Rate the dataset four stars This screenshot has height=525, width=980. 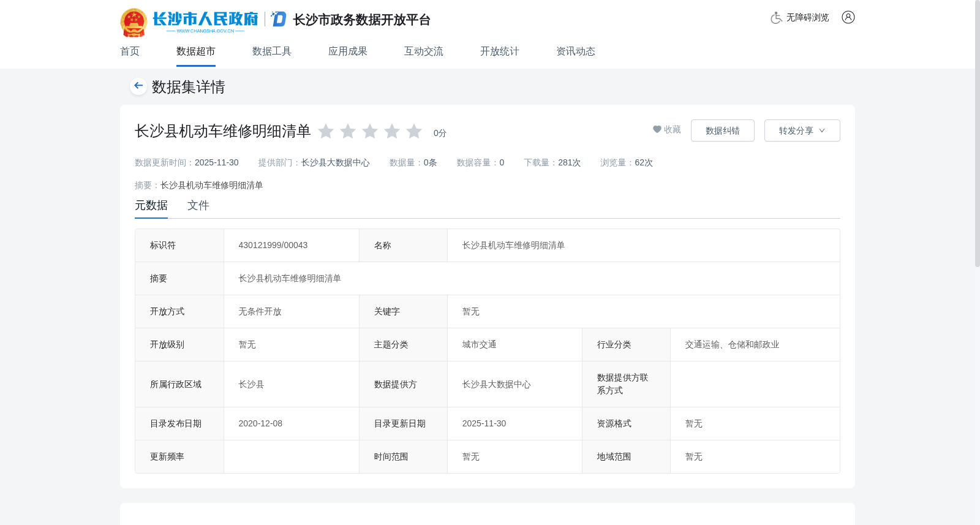pyautogui.click(x=392, y=131)
